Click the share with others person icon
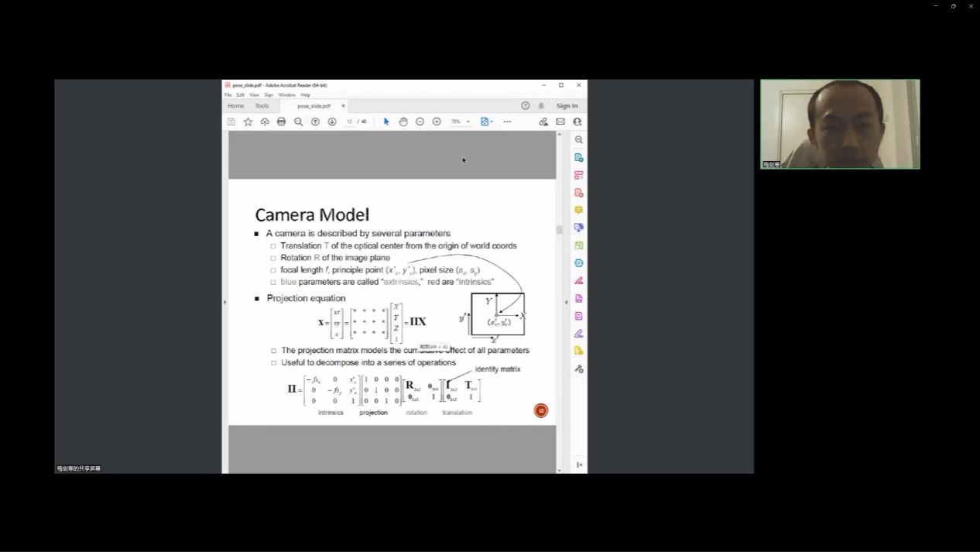 [577, 122]
